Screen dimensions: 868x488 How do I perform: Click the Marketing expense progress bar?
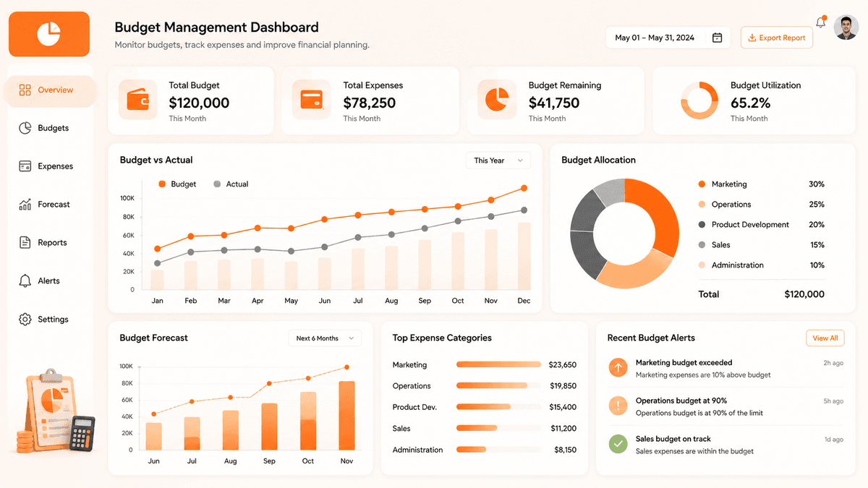click(x=498, y=365)
